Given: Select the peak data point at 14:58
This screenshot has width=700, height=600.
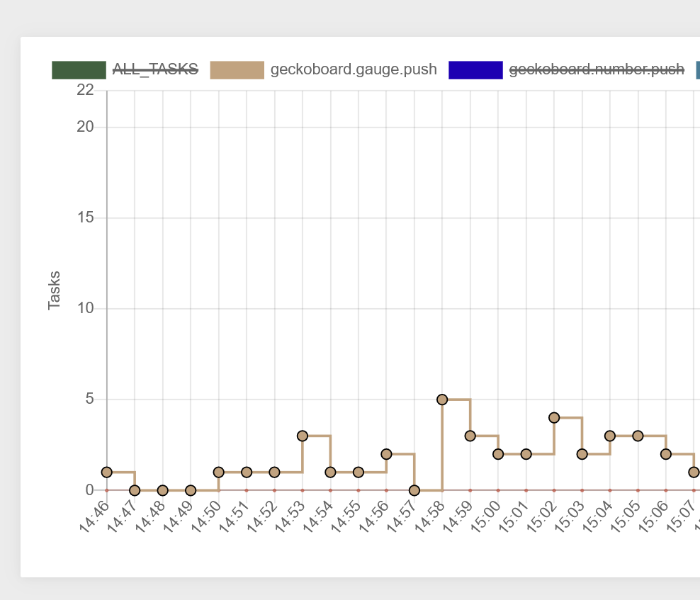Looking at the screenshot, I should (x=442, y=400).
